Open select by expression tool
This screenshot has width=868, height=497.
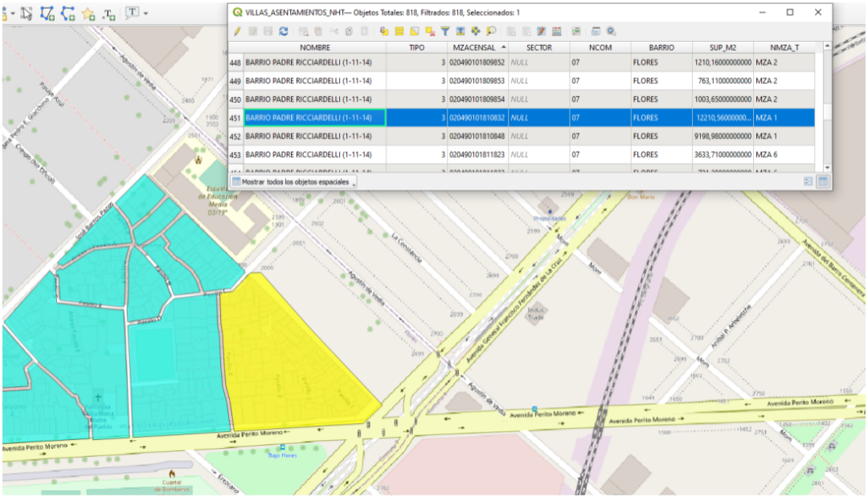click(x=383, y=31)
